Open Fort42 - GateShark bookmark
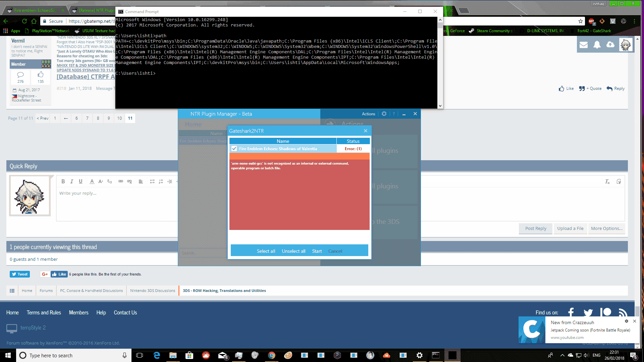Viewport: 644px width, 362px height. click(x=594, y=31)
